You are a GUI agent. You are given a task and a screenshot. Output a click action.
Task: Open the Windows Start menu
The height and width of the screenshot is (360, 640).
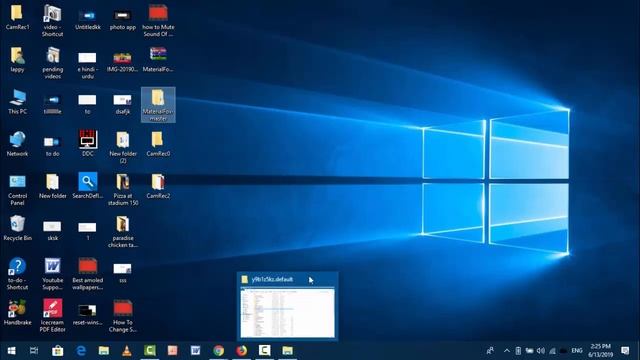click(x=11, y=351)
